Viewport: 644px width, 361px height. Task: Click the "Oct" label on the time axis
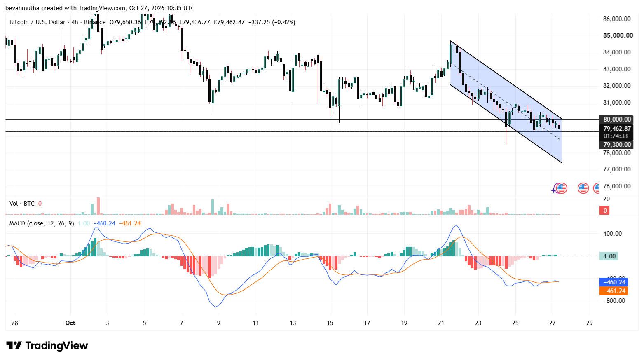[x=70, y=323]
